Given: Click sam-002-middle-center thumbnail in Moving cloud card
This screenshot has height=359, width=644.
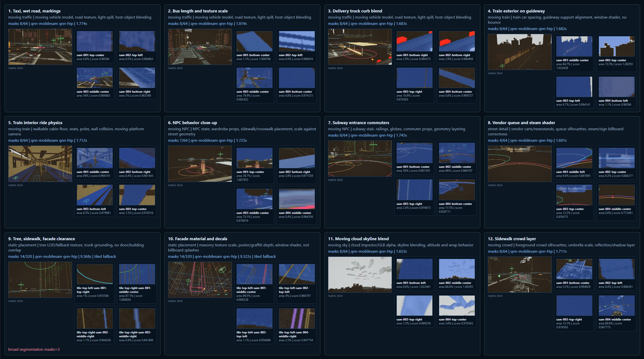Looking at the screenshot, I should point(457,269).
